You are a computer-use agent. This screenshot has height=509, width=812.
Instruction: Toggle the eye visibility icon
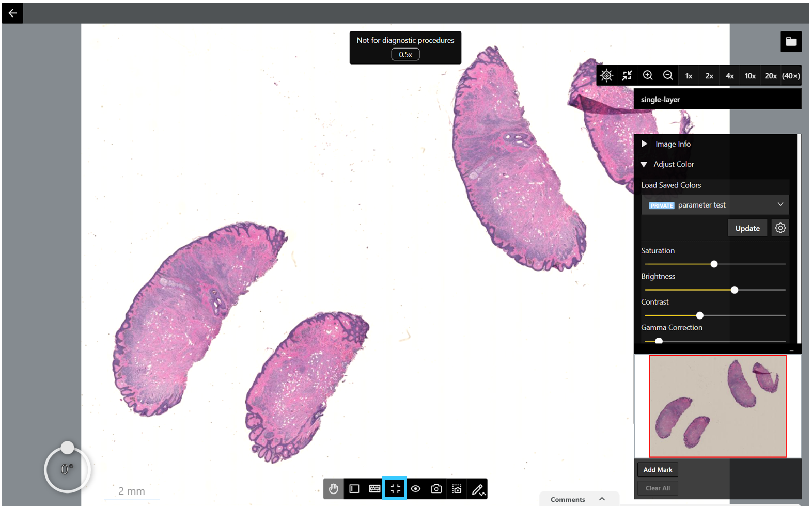tap(416, 489)
